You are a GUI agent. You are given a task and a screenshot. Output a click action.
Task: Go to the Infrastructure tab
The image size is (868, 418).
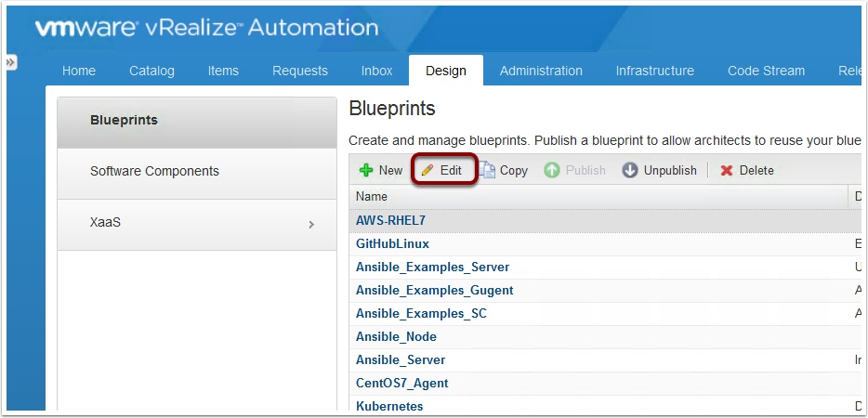coord(654,71)
